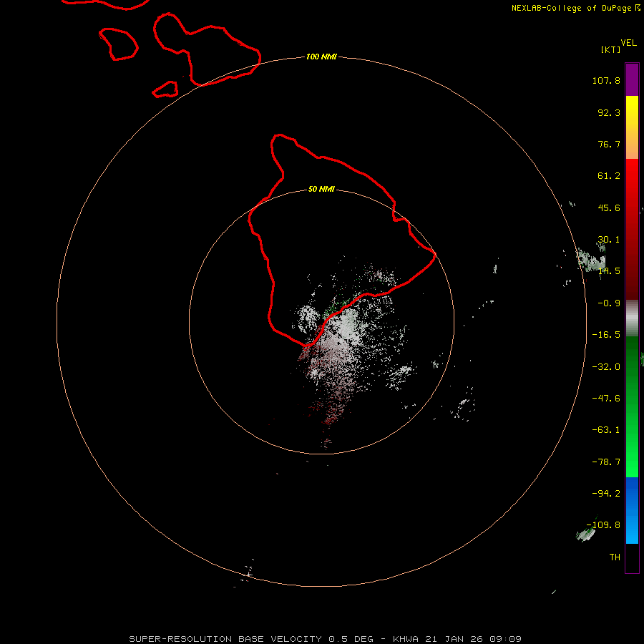644x644 pixels.
Task: Pick the gray segment near -0.9
Action: pos(632,318)
